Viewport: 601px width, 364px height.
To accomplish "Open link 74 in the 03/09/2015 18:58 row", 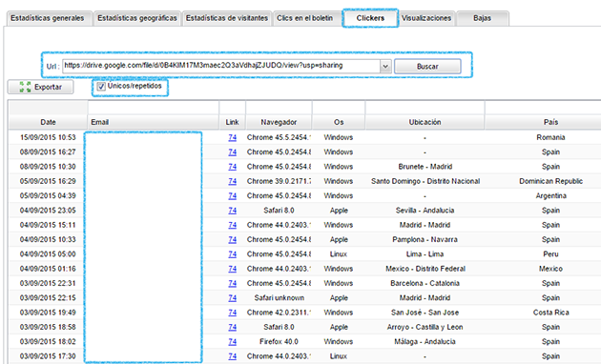I will coord(232,327).
